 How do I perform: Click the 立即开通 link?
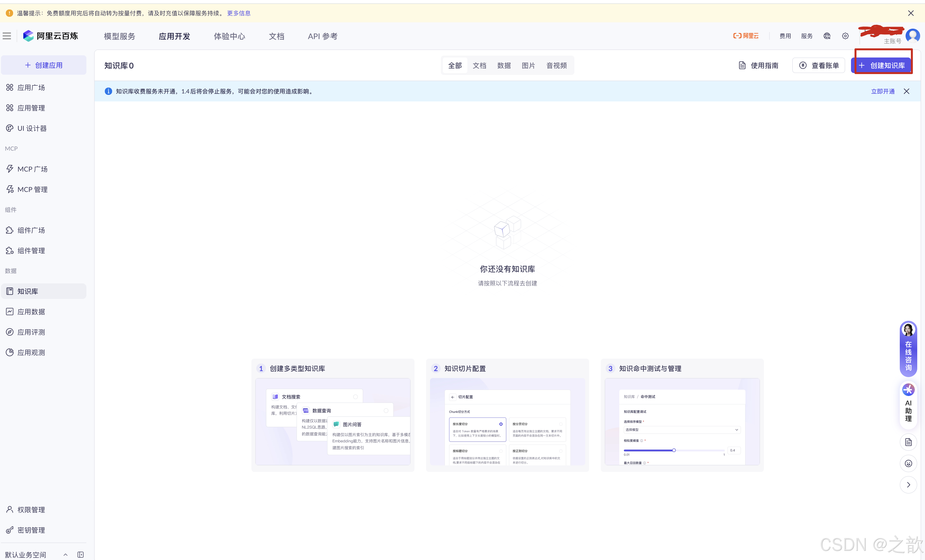click(883, 91)
